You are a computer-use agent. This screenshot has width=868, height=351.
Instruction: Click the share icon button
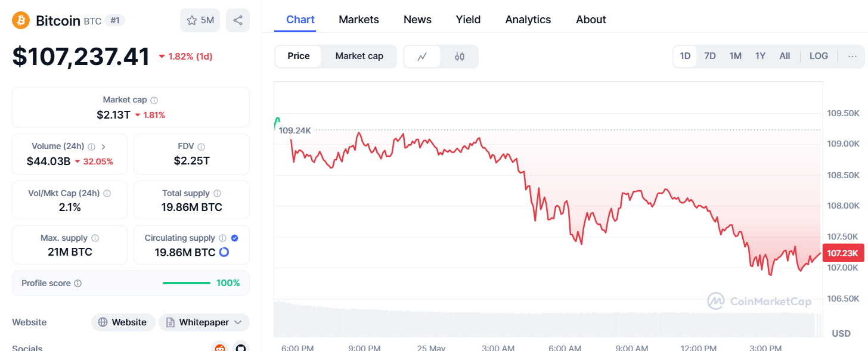tap(238, 20)
